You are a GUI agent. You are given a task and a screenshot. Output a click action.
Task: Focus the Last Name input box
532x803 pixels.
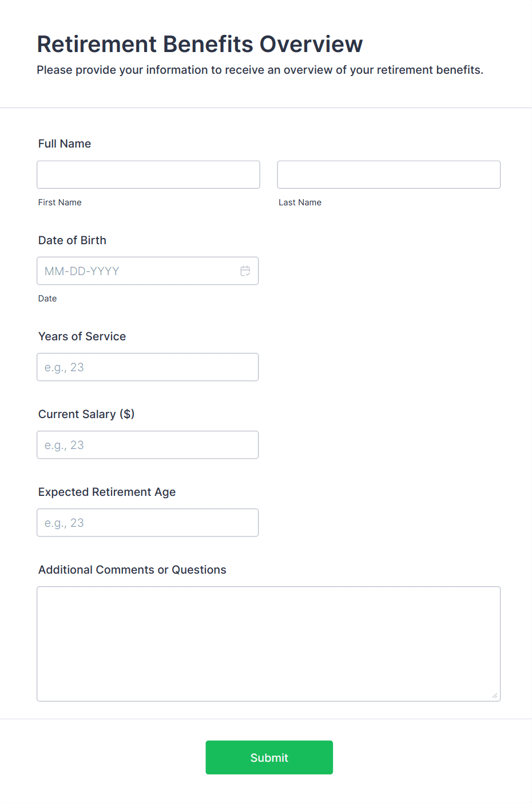(388, 175)
